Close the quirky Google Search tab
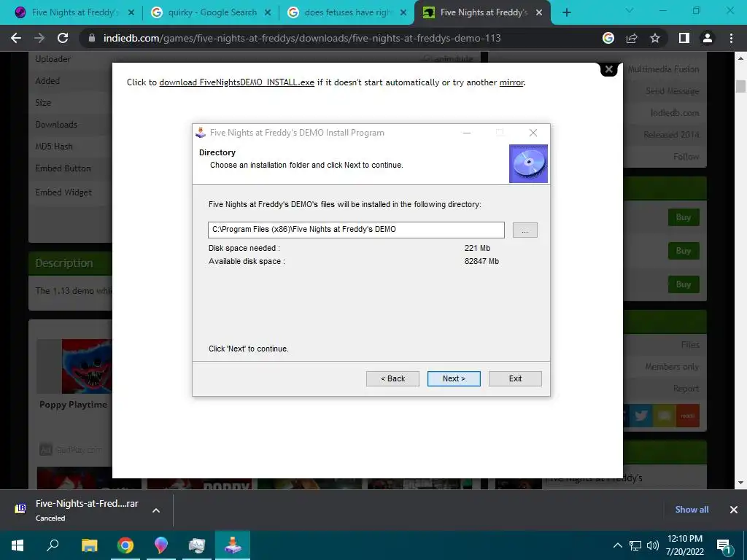Image resolution: width=747 pixels, height=560 pixels. (268, 12)
